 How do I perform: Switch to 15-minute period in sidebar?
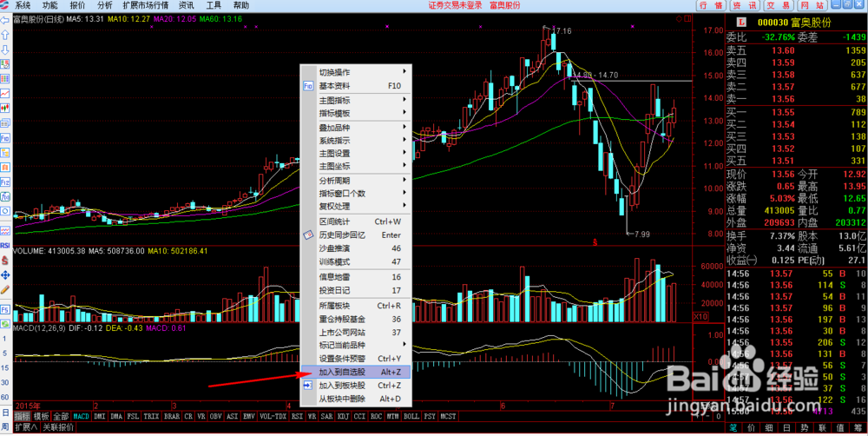pos(5,368)
